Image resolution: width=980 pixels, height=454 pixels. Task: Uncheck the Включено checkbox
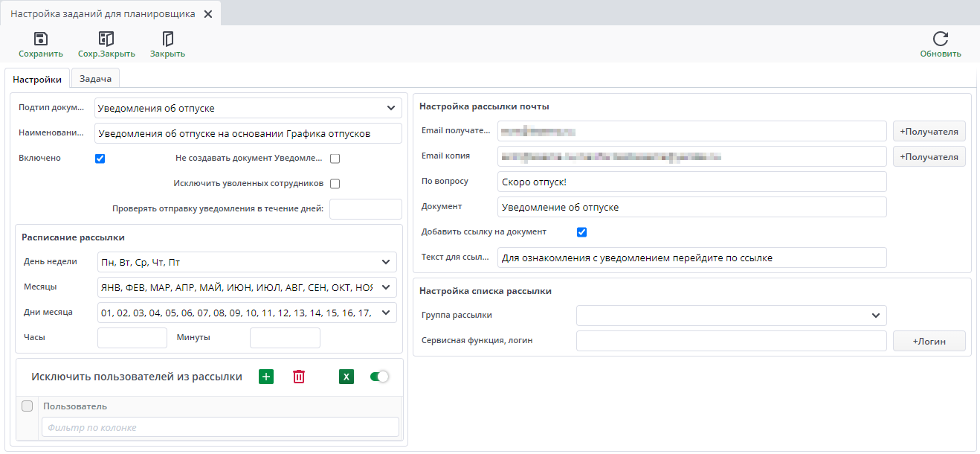(x=100, y=159)
